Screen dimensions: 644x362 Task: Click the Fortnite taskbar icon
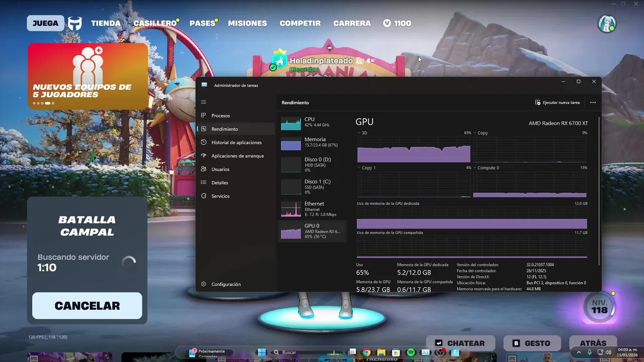(x=455, y=352)
